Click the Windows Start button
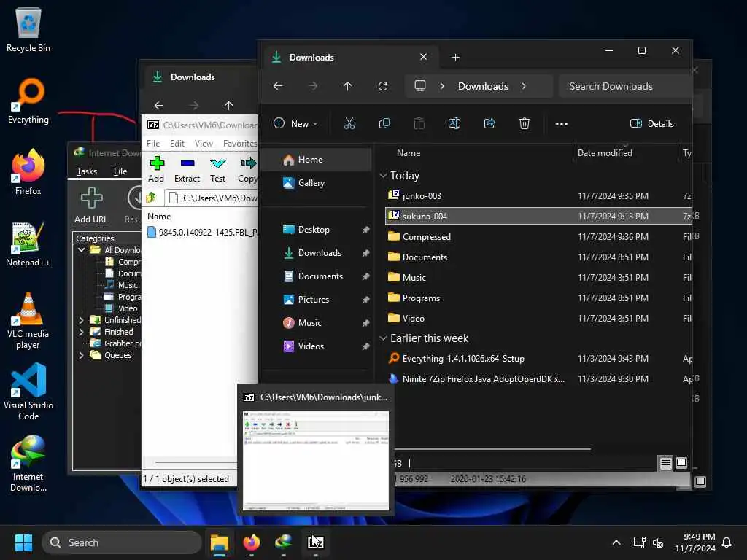The height and width of the screenshot is (560, 747). pos(23,542)
